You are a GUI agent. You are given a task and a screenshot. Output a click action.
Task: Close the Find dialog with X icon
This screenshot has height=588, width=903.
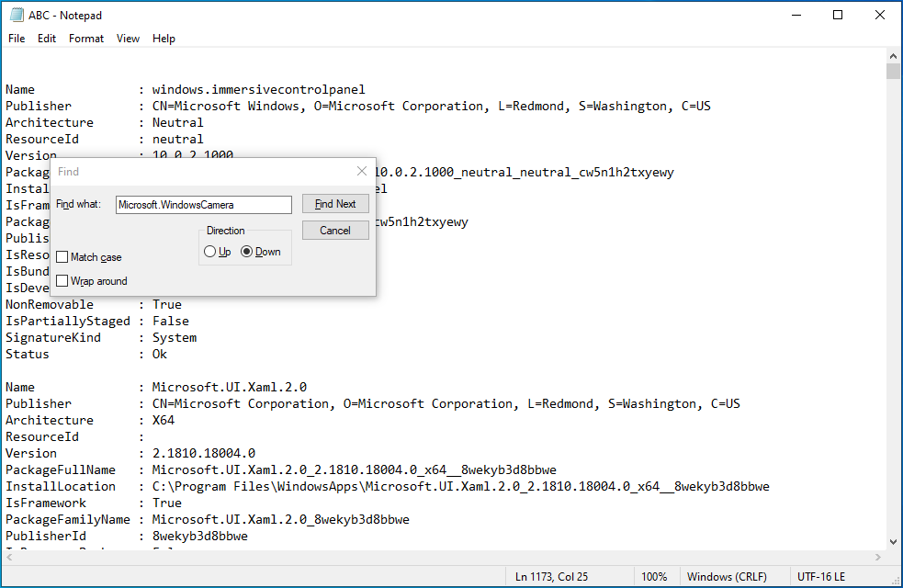[362, 171]
